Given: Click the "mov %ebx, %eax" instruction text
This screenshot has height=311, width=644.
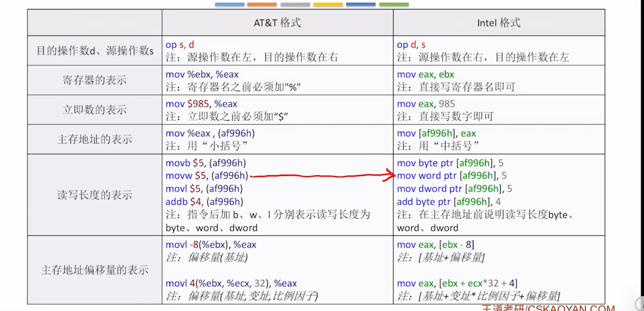Looking at the screenshot, I should point(202,74).
